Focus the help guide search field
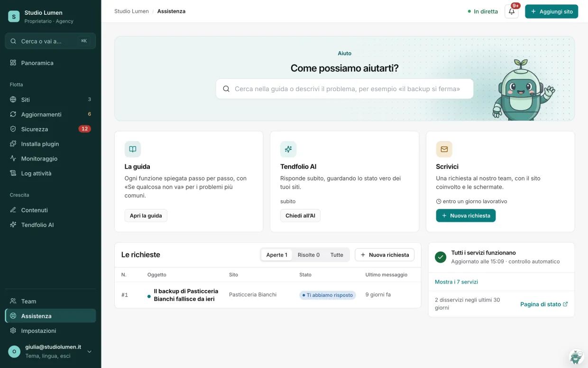This screenshot has height=368, width=588. 345,89
